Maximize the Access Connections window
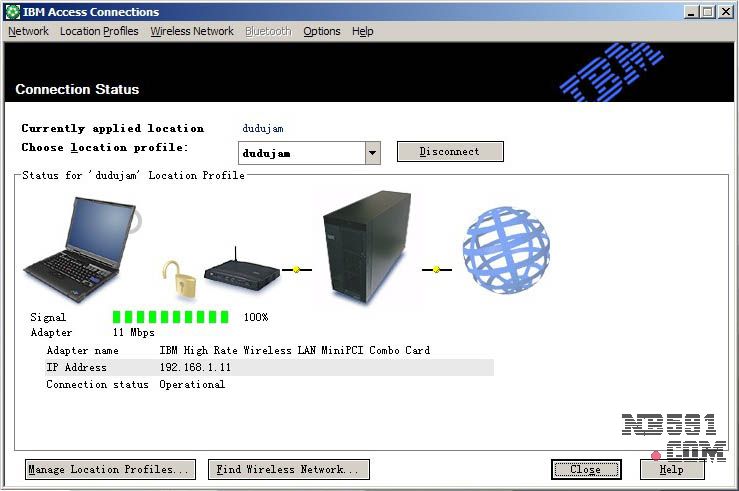This screenshot has height=491, width=739. (707, 12)
